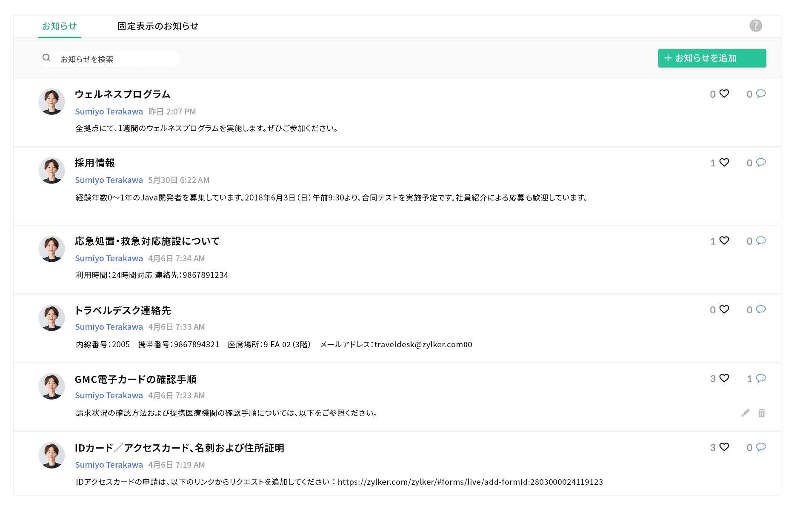Switch to the 固定表示のお知らせ tab

[158, 26]
